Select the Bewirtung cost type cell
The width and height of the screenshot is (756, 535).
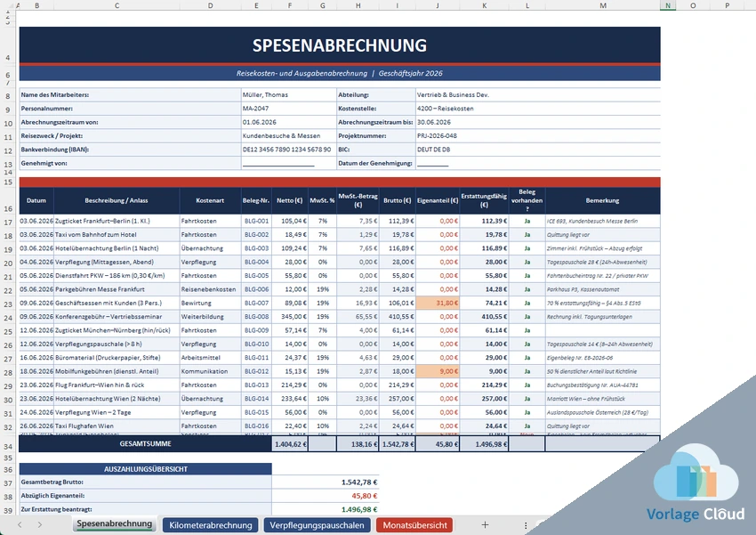210,303
